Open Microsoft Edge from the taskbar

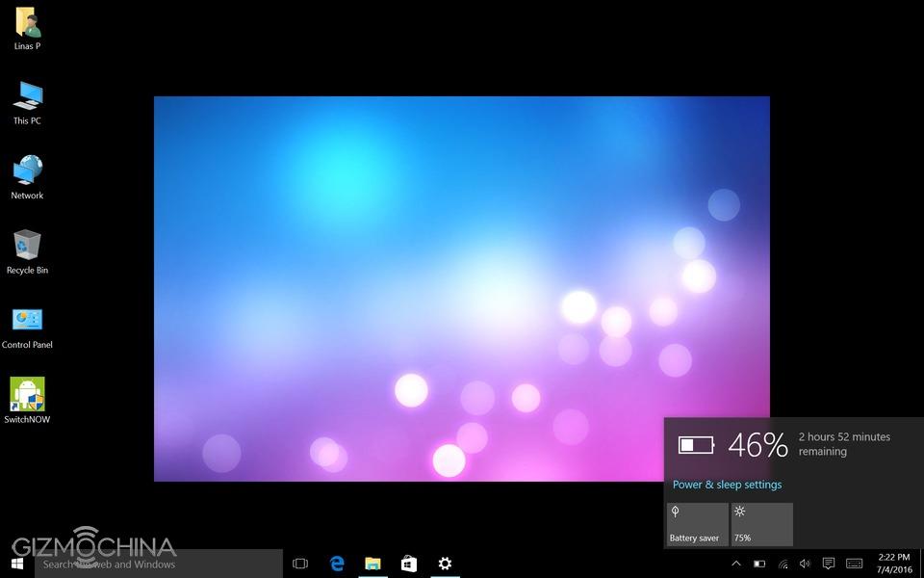point(337,564)
